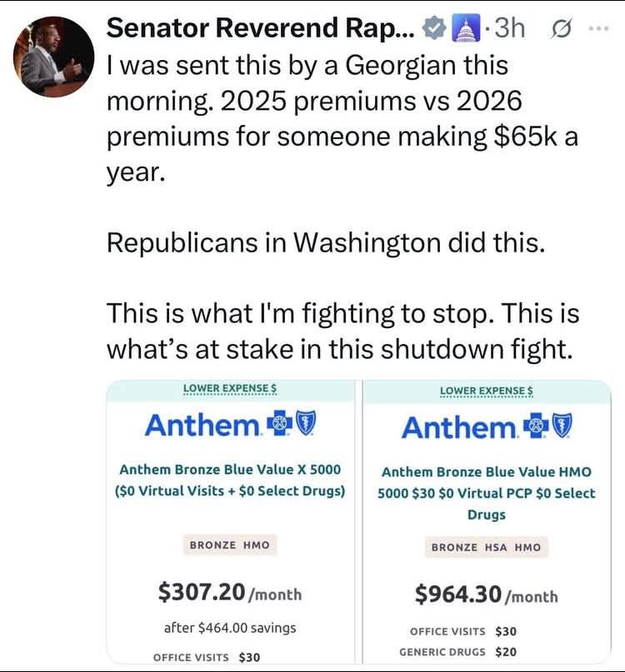Click the $307.20/month price

coord(230,593)
